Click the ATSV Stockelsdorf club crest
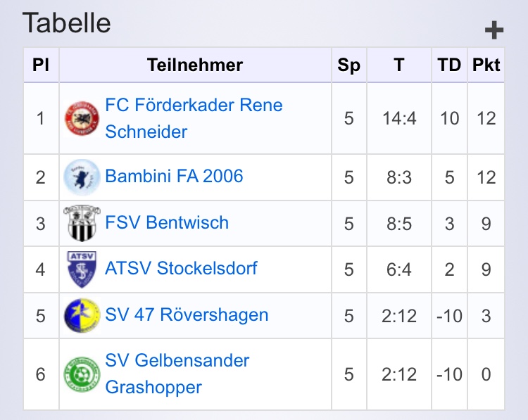This screenshot has height=420, width=528. click(x=82, y=269)
